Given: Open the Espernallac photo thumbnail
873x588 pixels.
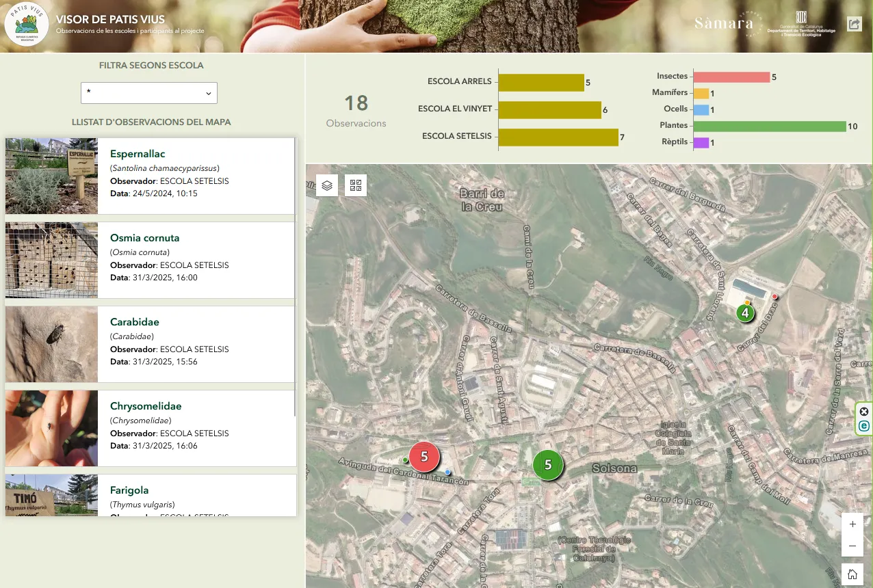Looking at the screenshot, I should pos(51,176).
